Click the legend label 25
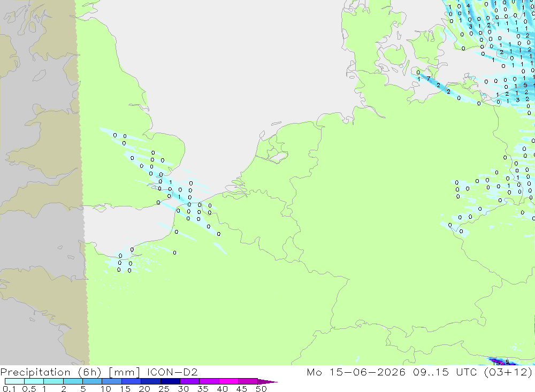Viewport: 535px width, 392px height. tap(164, 389)
